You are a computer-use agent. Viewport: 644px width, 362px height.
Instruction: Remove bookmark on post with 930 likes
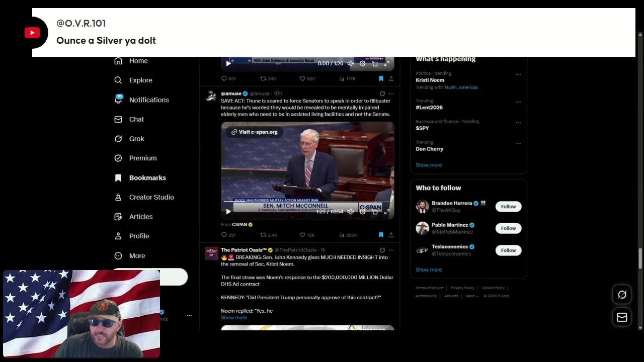pos(381,78)
